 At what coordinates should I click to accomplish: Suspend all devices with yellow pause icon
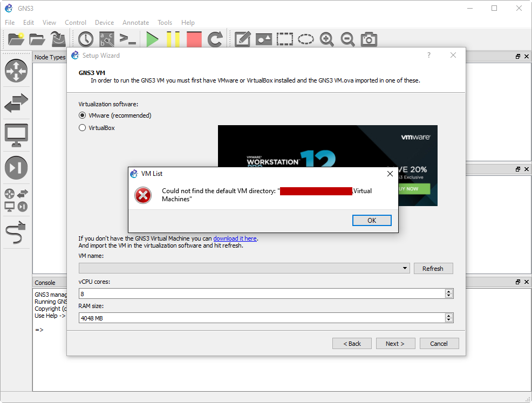[x=173, y=39]
